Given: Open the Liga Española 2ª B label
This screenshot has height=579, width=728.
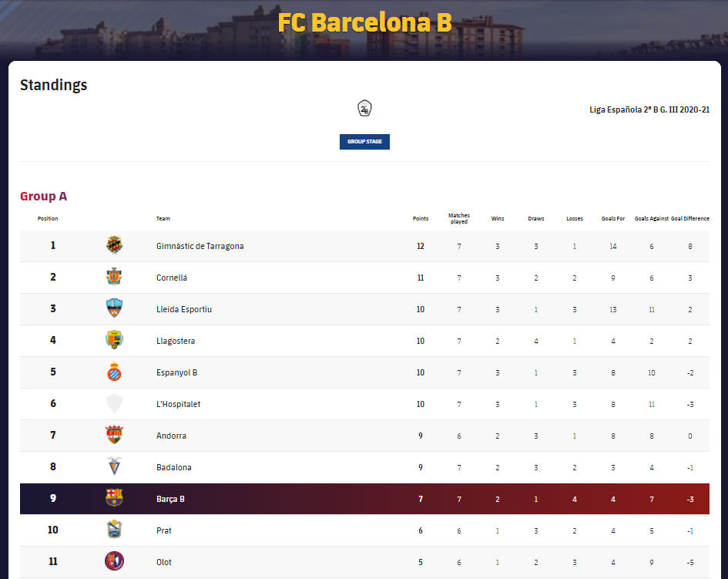Looking at the screenshot, I should (x=649, y=109).
